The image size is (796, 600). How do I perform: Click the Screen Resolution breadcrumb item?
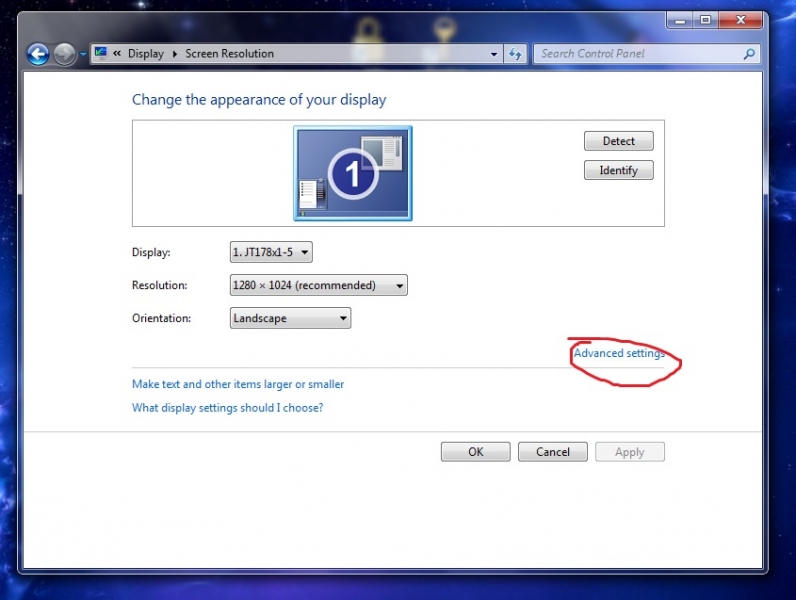(229, 54)
